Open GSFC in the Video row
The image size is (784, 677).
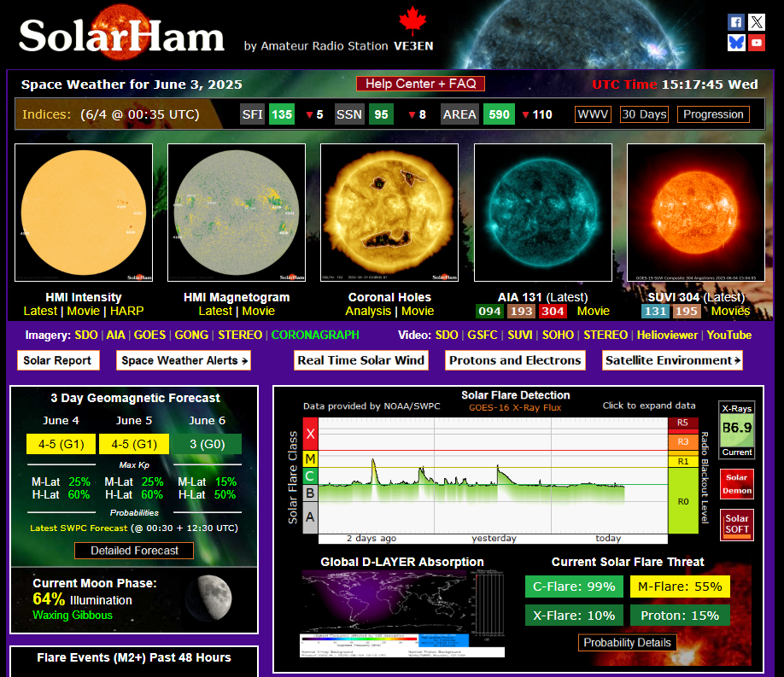pyautogui.click(x=483, y=335)
